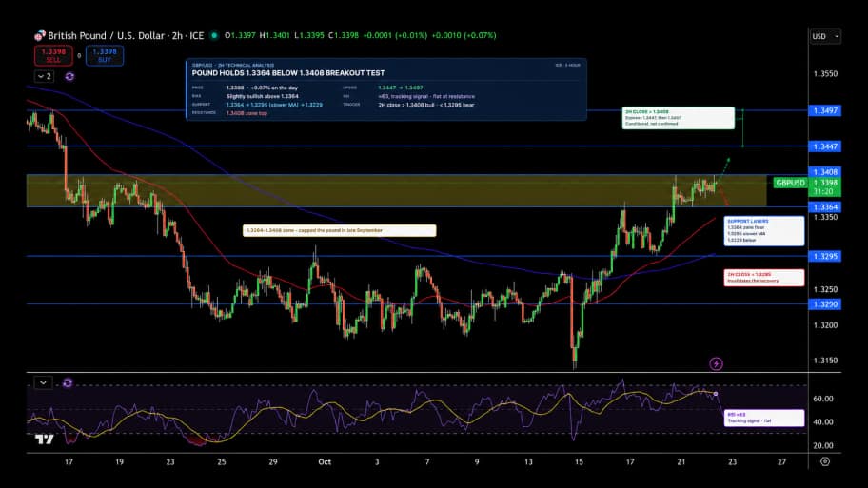Click the 1.3150 price scale value
Screen dimensions: 868x488
pos(825,361)
